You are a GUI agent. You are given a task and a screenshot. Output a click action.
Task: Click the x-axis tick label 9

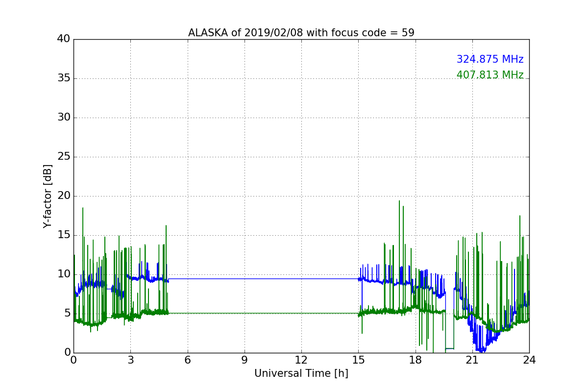pyautogui.click(x=245, y=360)
